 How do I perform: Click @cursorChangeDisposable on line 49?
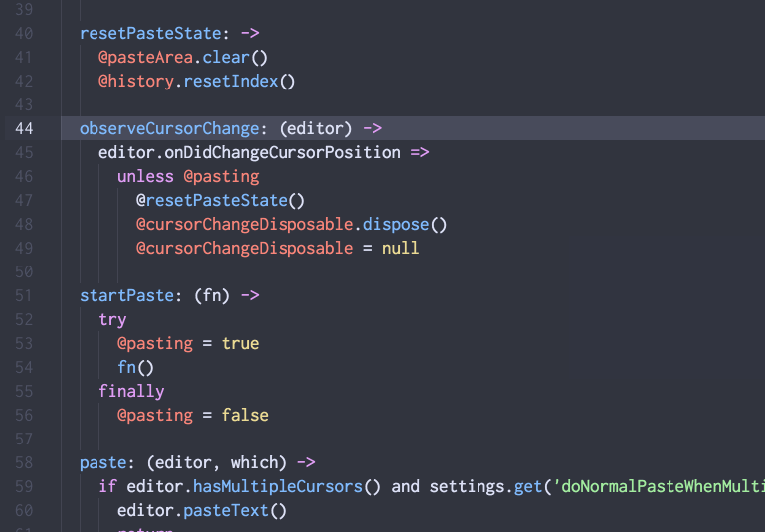point(245,249)
